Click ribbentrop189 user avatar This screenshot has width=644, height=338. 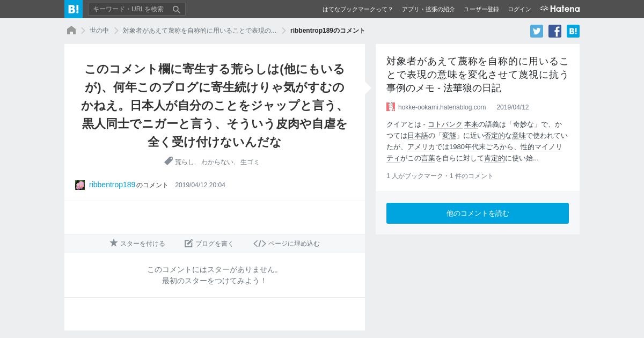[80, 185]
